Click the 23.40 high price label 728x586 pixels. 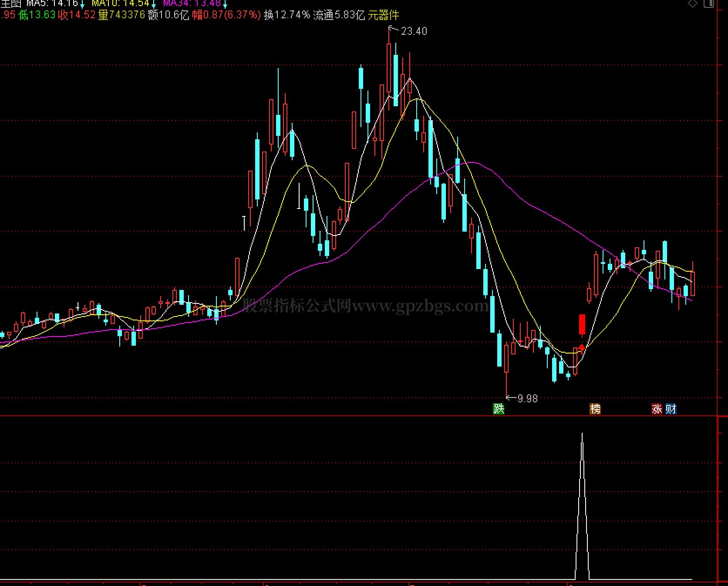pyautogui.click(x=414, y=31)
